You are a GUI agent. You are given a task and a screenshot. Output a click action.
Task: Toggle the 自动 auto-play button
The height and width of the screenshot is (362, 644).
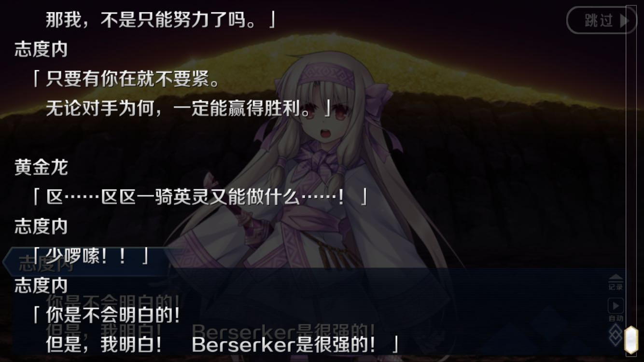tap(616, 309)
